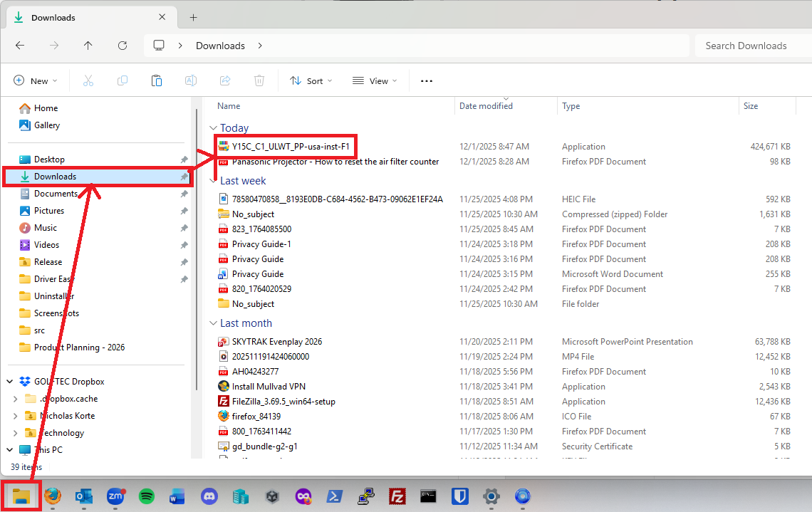Go up one folder with Up arrow

88,46
